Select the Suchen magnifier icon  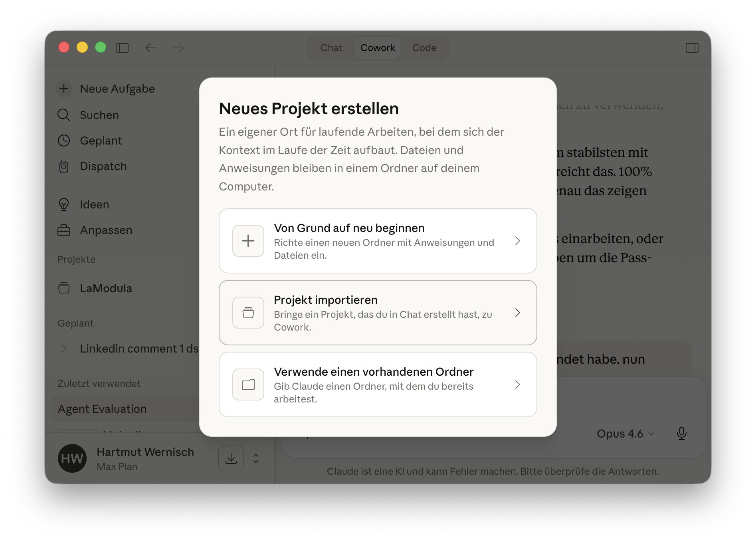click(64, 115)
